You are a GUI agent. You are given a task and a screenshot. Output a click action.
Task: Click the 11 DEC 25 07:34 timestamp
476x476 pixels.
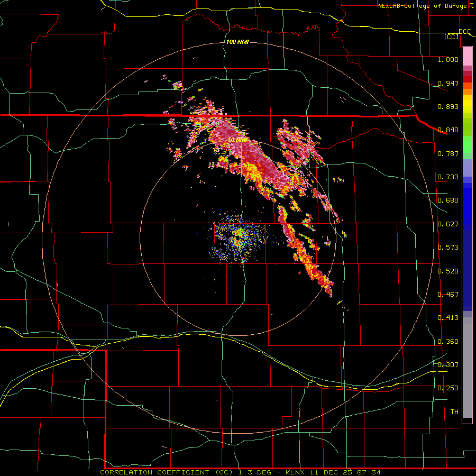pos(345,472)
